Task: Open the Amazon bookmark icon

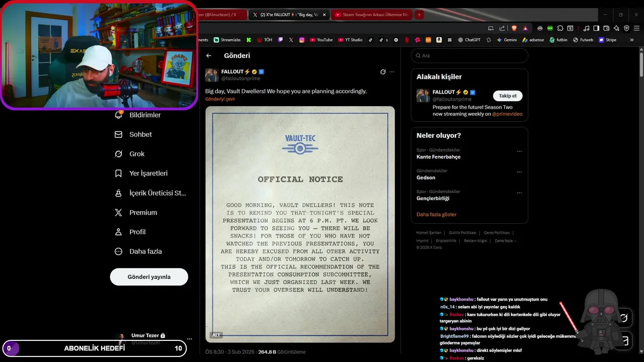Action: click(439, 40)
